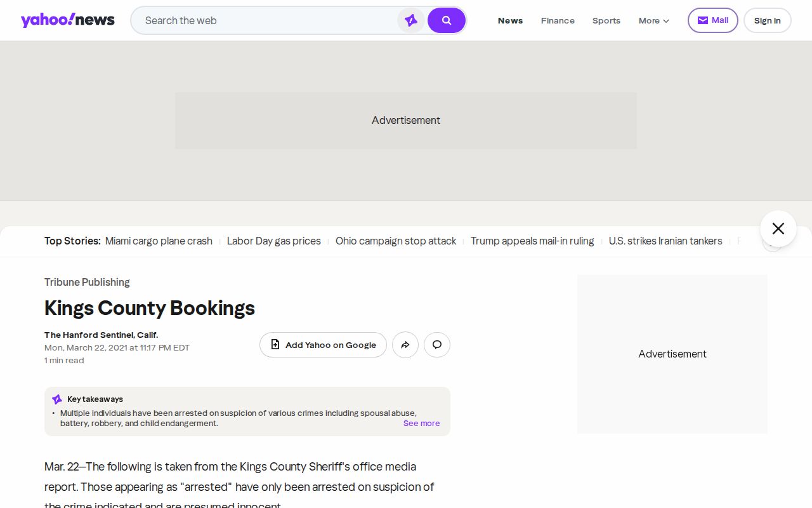
Task: Go to the Sports navigation item
Action: 606,20
